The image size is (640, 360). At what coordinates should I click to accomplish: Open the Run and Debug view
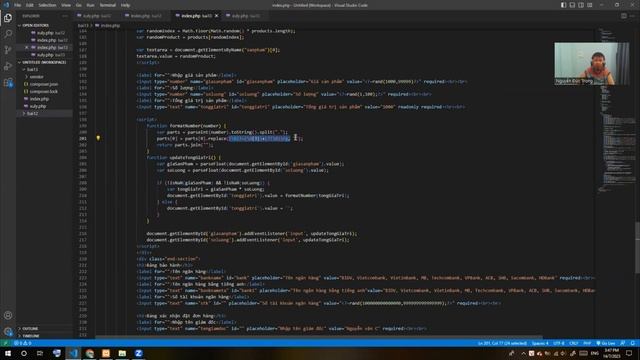click(x=8, y=66)
